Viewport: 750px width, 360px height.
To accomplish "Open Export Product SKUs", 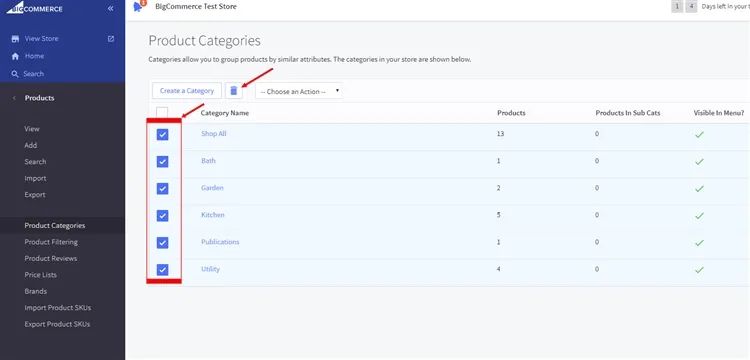I will click(57, 324).
